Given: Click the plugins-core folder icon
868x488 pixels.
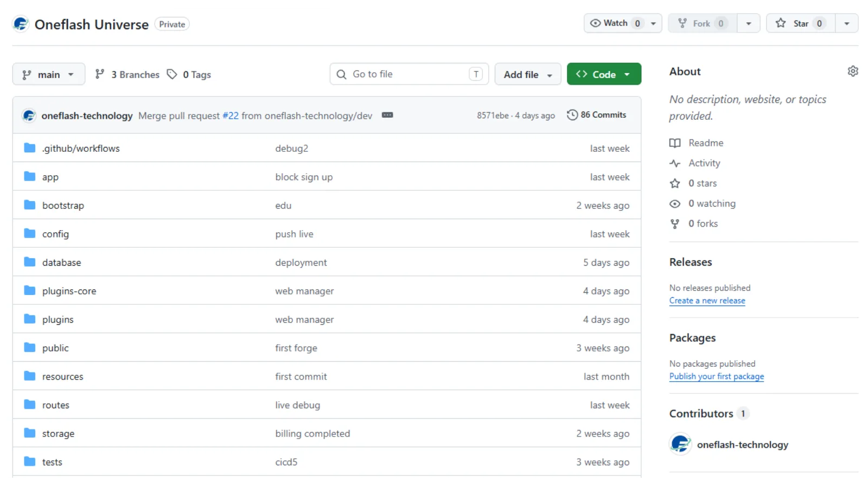Looking at the screenshot, I should click(x=30, y=291).
